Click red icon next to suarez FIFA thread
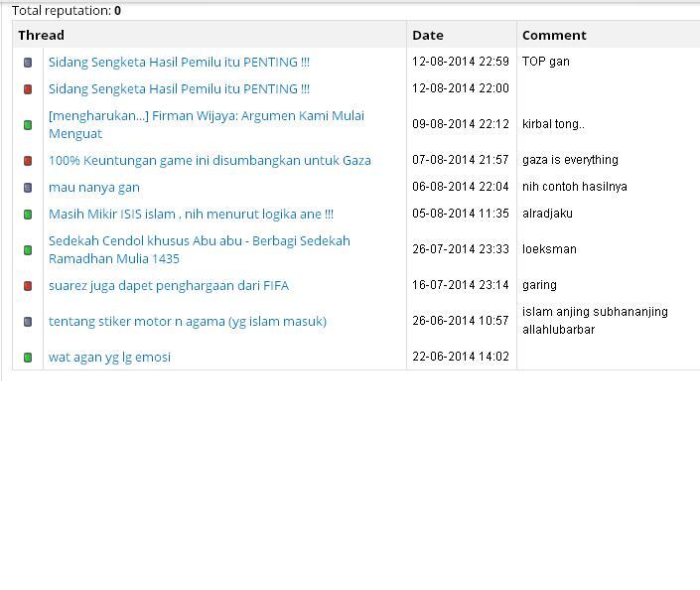This screenshot has height=590, width=700. (28, 285)
